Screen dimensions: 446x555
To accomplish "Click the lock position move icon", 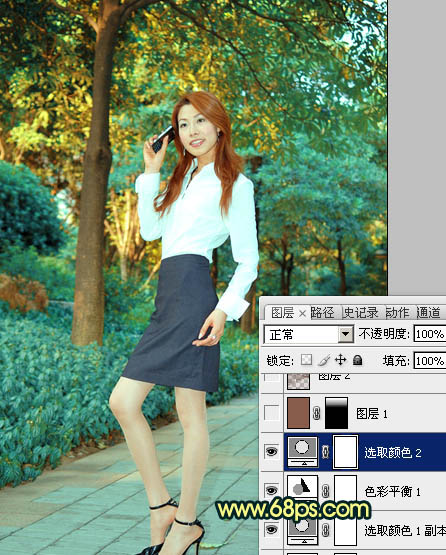I will click(x=341, y=360).
